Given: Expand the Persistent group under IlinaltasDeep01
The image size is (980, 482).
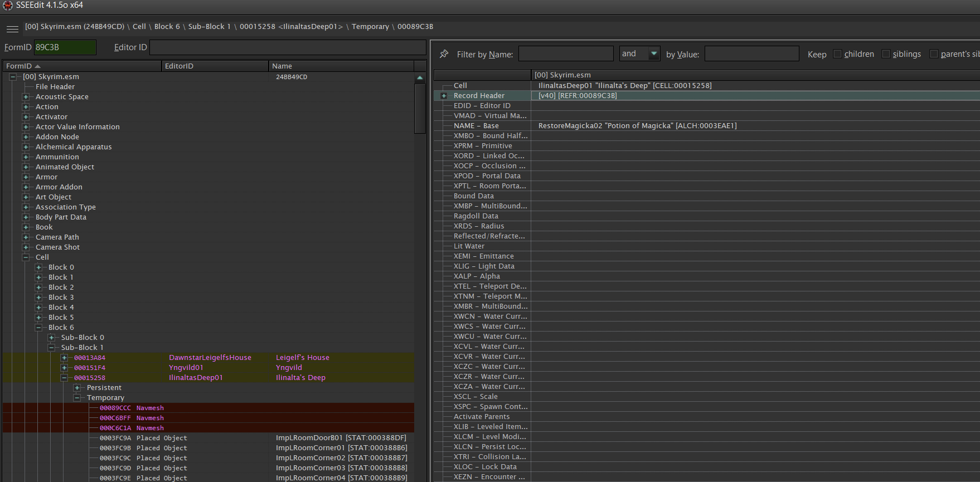Looking at the screenshot, I should tap(77, 388).
